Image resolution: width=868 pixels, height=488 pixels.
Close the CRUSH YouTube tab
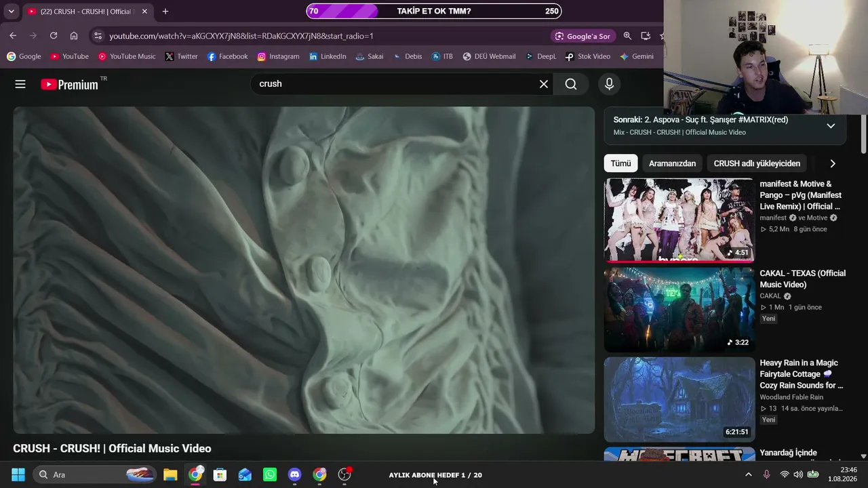click(144, 12)
